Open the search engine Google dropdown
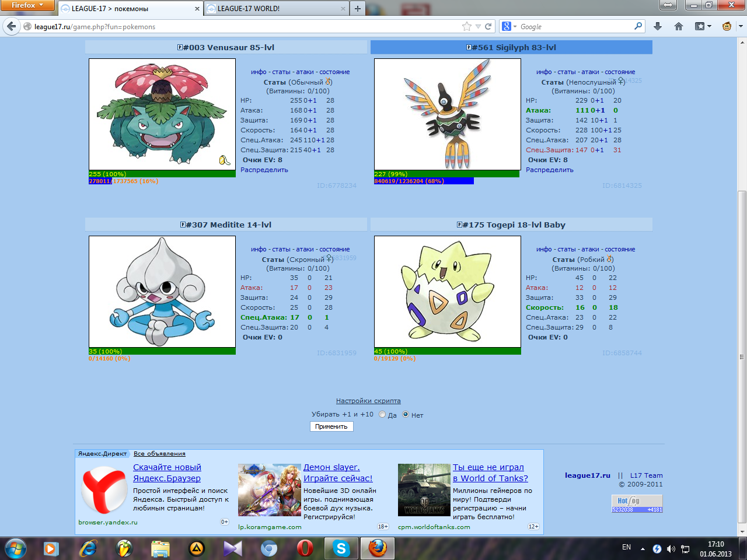The width and height of the screenshot is (747, 560). (509, 26)
